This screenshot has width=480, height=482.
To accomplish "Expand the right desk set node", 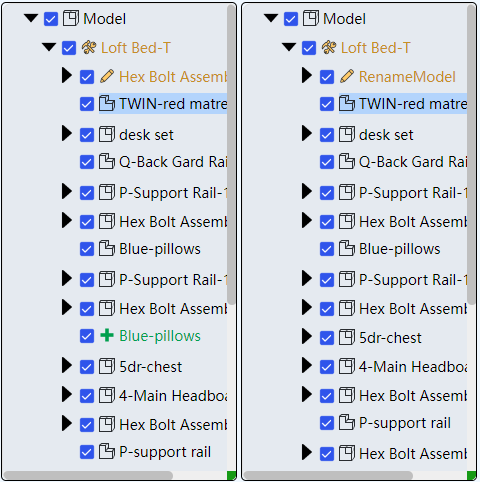I will coord(307,133).
